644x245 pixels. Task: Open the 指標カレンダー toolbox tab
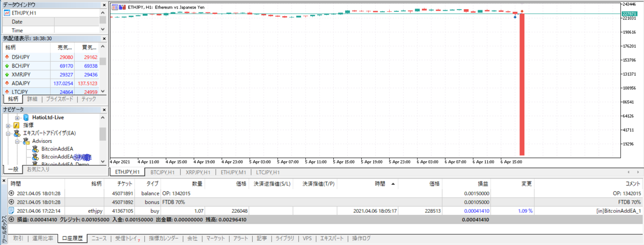[163, 237]
